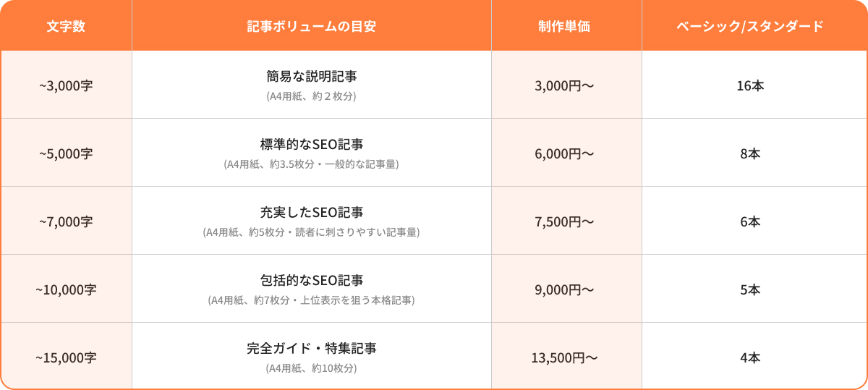
Task: Click the 13,500円〜 price cell
Action: (x=564, y=357)
